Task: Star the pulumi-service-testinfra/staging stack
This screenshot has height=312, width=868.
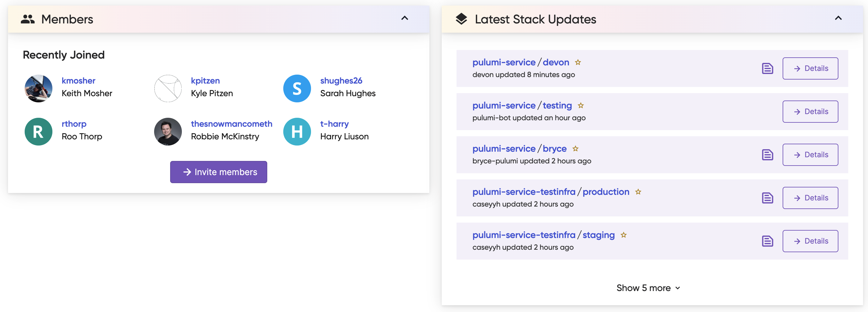Action: pos(624,235)
